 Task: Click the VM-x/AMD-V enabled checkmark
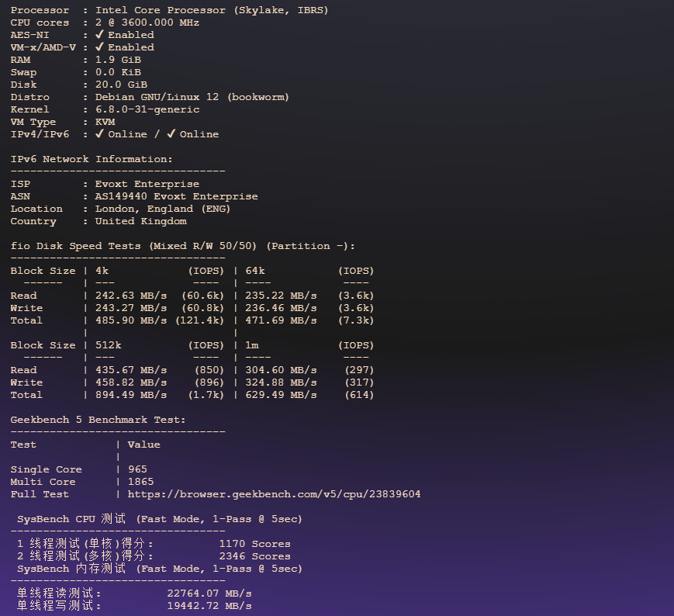coord(99,47)
